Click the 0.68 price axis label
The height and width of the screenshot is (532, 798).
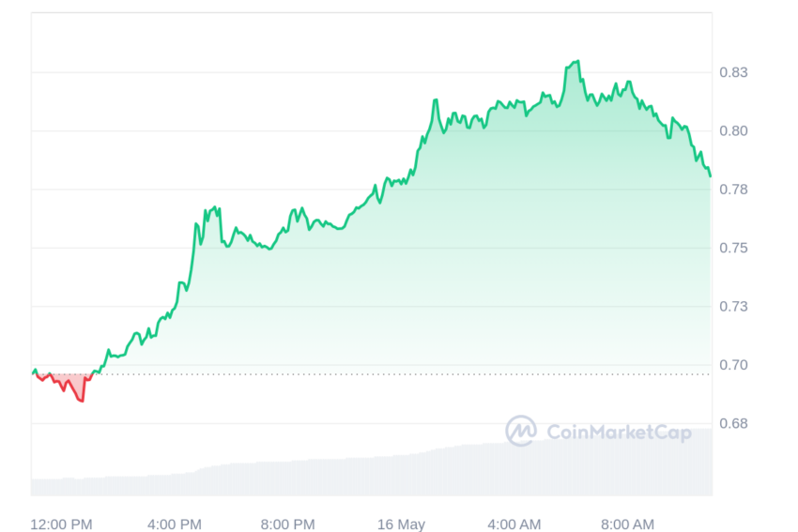tap(733, 423)
